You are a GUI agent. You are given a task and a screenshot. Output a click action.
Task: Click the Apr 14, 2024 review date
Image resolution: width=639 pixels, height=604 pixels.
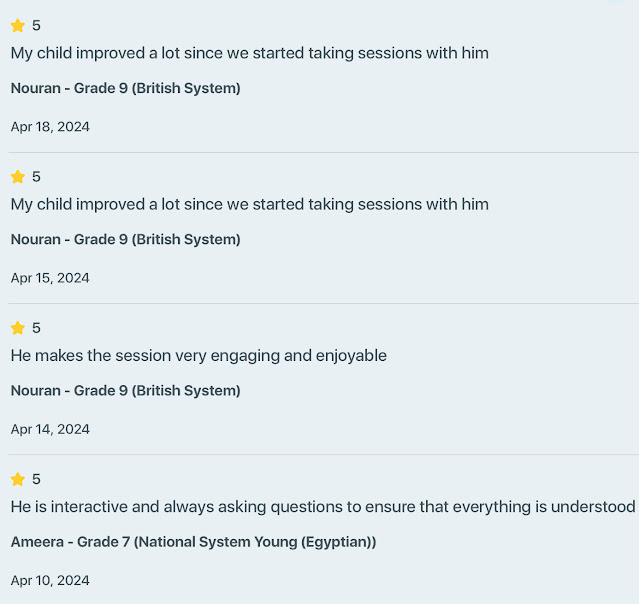50,429
